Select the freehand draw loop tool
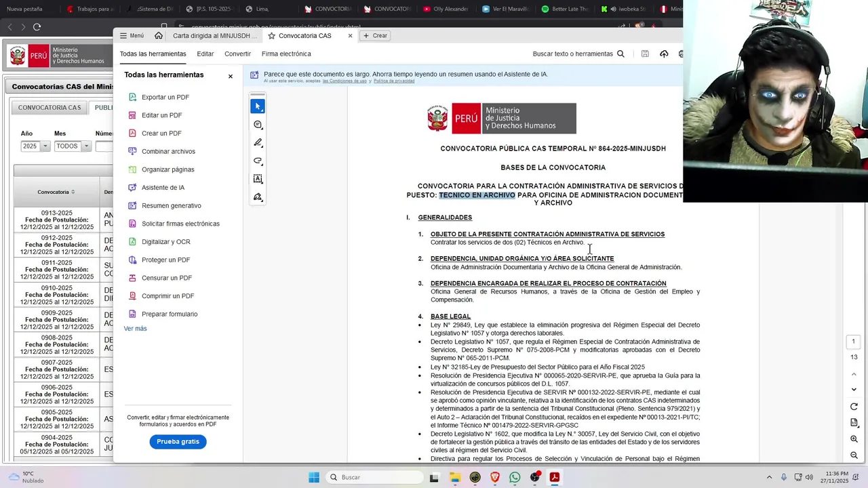Image resolution: width=868 pixels, height=488 pixels. (258, 161)
